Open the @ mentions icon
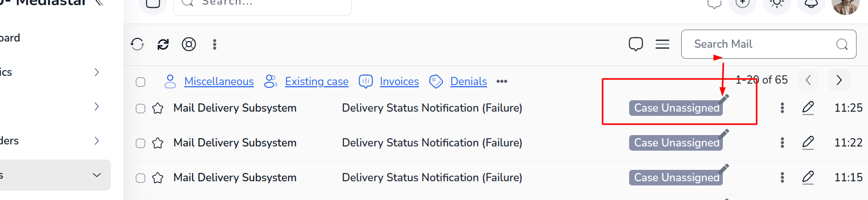The height and width of the screenshot is (200, 868). (189, 44)
